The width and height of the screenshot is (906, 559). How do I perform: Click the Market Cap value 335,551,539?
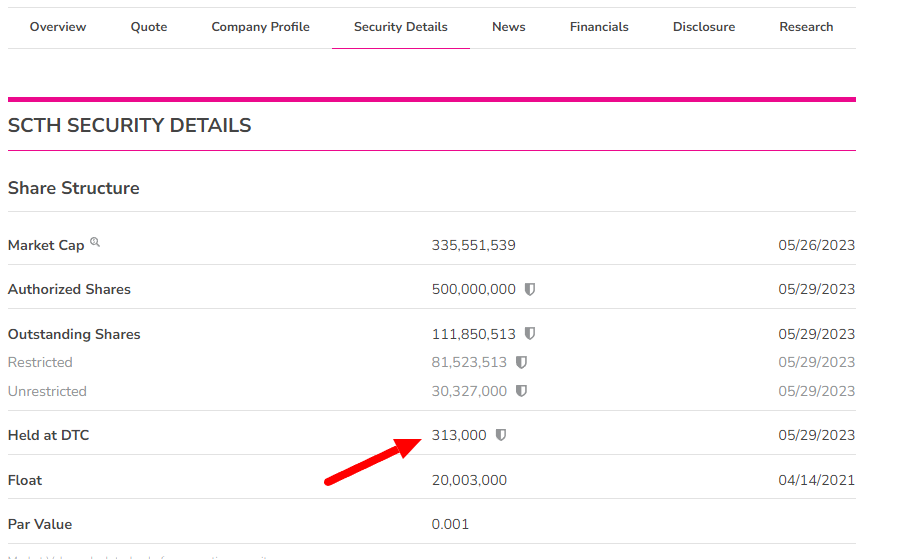(473, 245)
